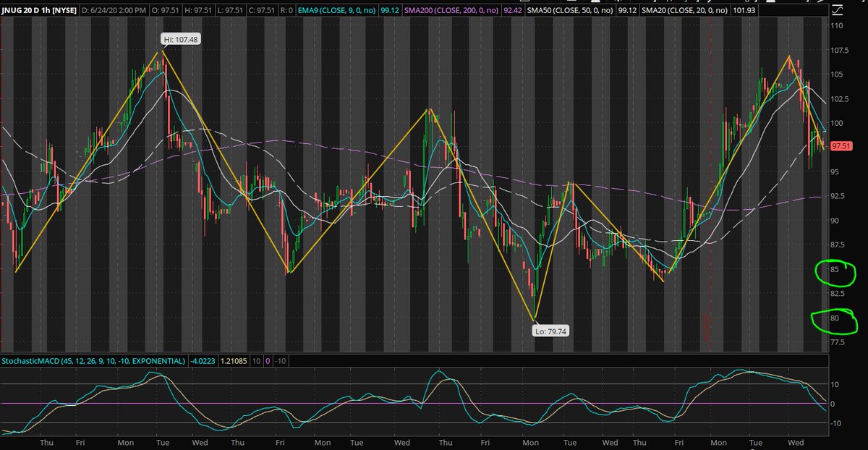The image size is (868, 450).
Task: Click the 77.5 level on the price axis
Action: (x=839, y=342)
